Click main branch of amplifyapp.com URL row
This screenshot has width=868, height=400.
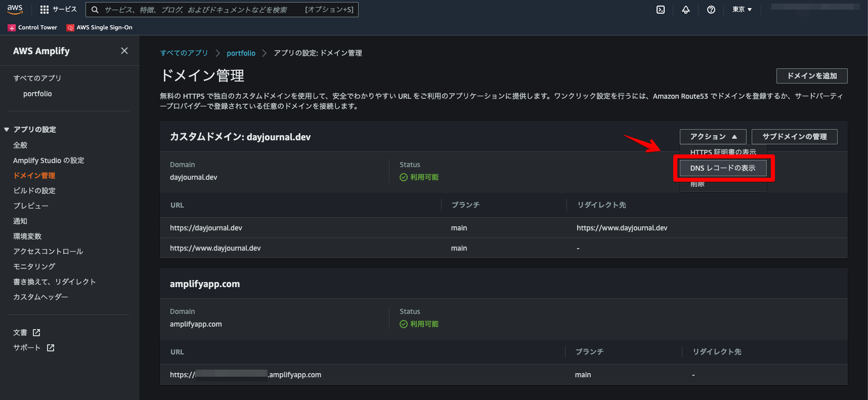583,375
